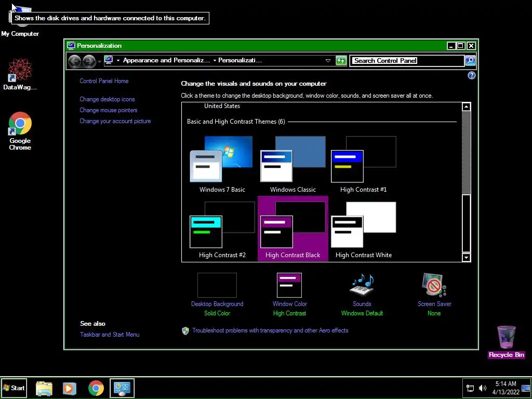This screenshot has height=399, width=532.
Task: Click the theme list scroll up arrow
Action: 466,107
